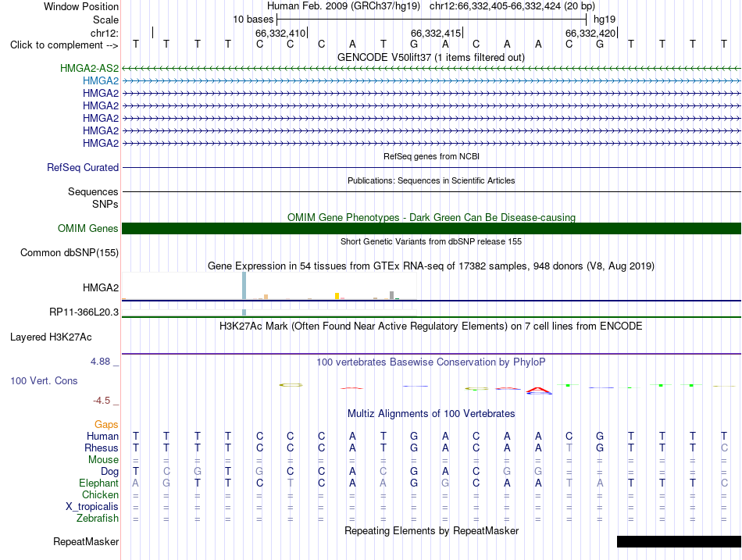Image resolution: width=742 pixels, height=560 pixels.
Task: Click the Window Position label
Action: pyautogui.click(x=81, y=6)
